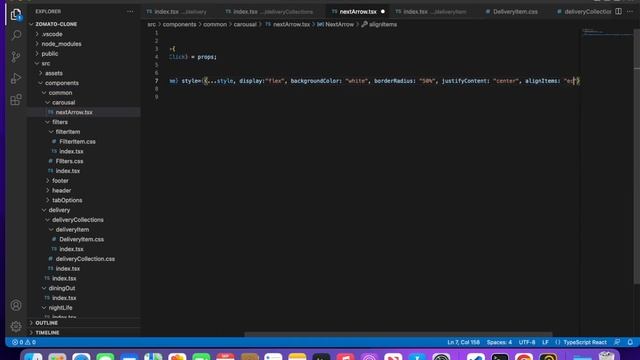
Task: Open editor More Actions ellipsis
Action: coord(630,11)
